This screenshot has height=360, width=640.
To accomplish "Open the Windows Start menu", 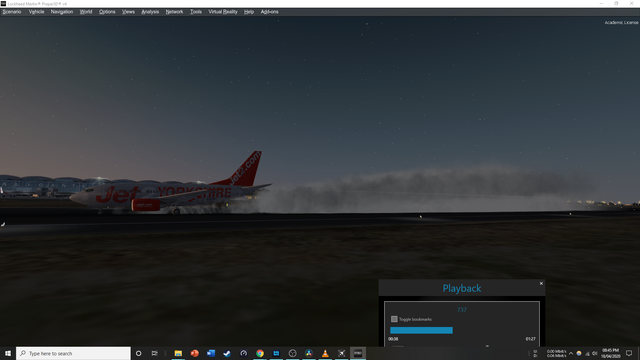I will tap(8, 353).
